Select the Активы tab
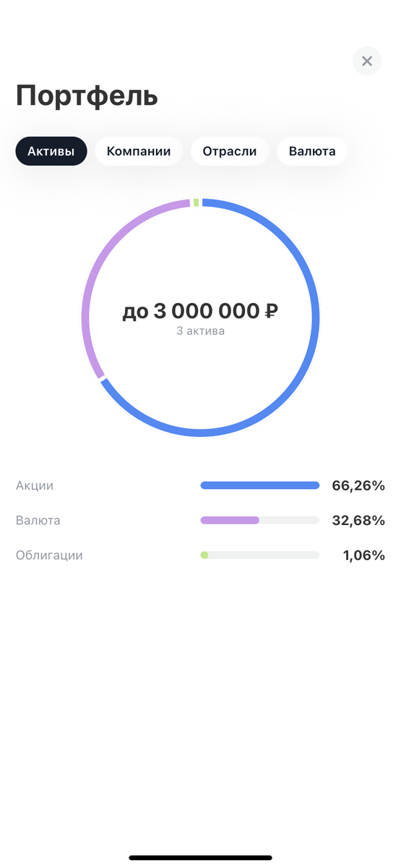The image size is (401, 868). [x=51, y=151]
